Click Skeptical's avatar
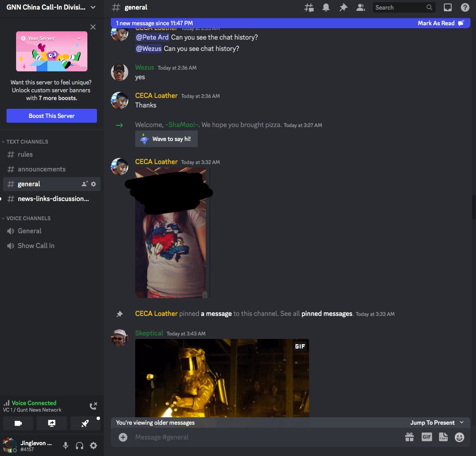The width and height of the screenshot is (476, 456). (x=119, y=338)
